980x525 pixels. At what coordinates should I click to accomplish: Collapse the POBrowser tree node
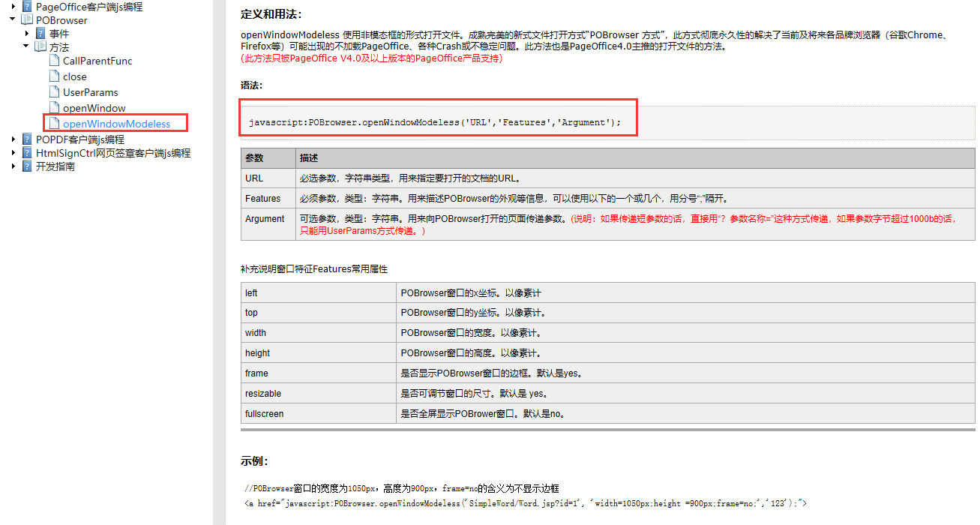coord(13,19)
